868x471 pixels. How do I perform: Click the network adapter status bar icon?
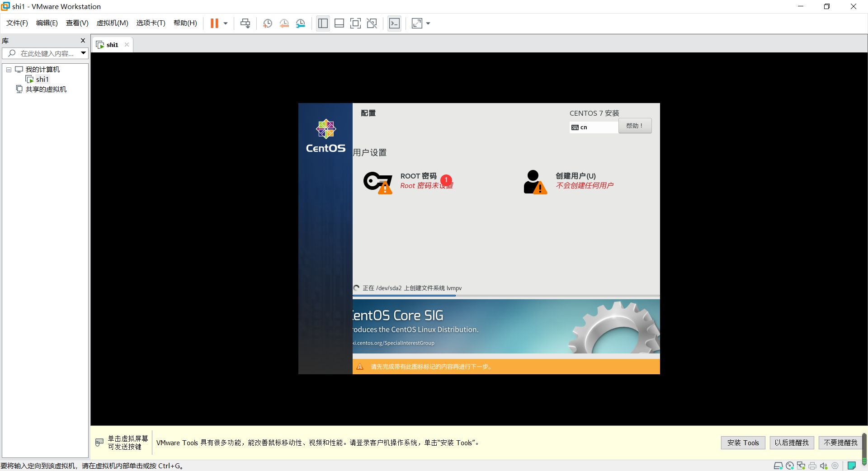[801, 466]
